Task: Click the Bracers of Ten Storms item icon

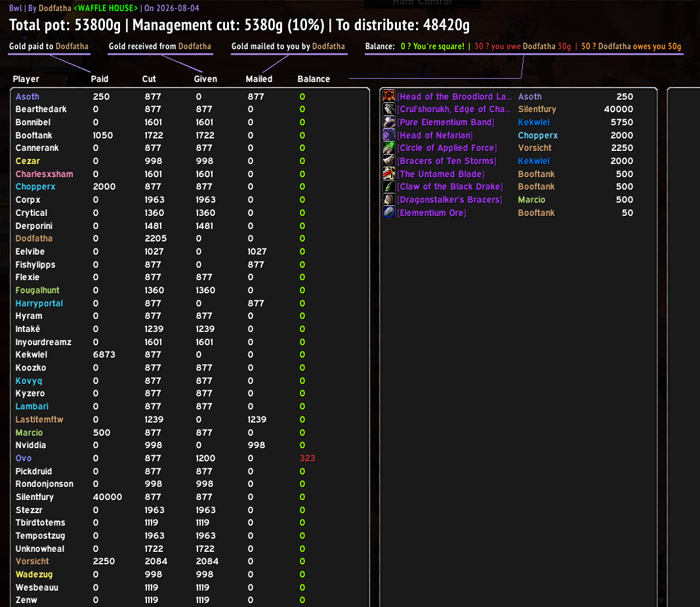Action: pos(389,161)
